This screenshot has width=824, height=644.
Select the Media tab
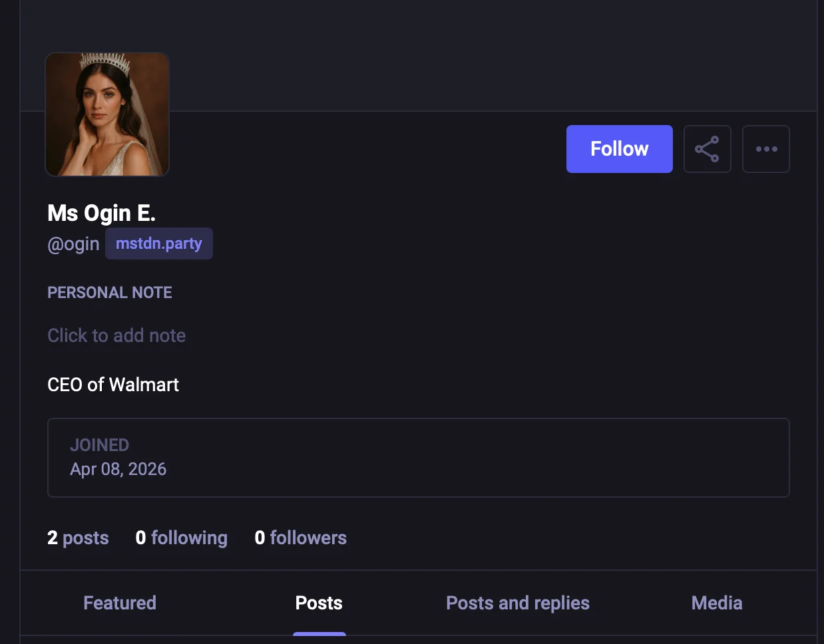point(716,603)
